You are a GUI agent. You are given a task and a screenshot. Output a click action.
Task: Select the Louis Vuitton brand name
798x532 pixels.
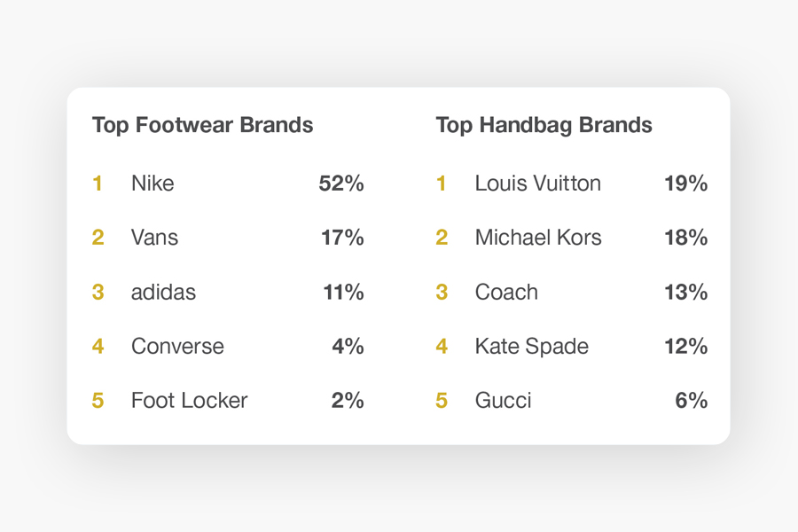point(538,184)
